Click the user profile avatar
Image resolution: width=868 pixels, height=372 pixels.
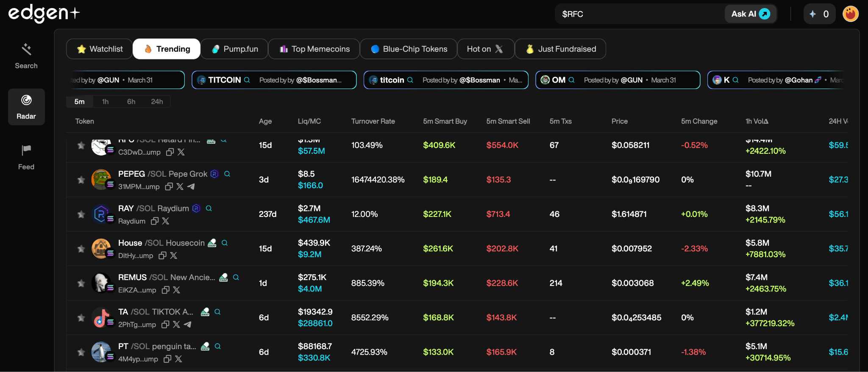coord(850,14)
